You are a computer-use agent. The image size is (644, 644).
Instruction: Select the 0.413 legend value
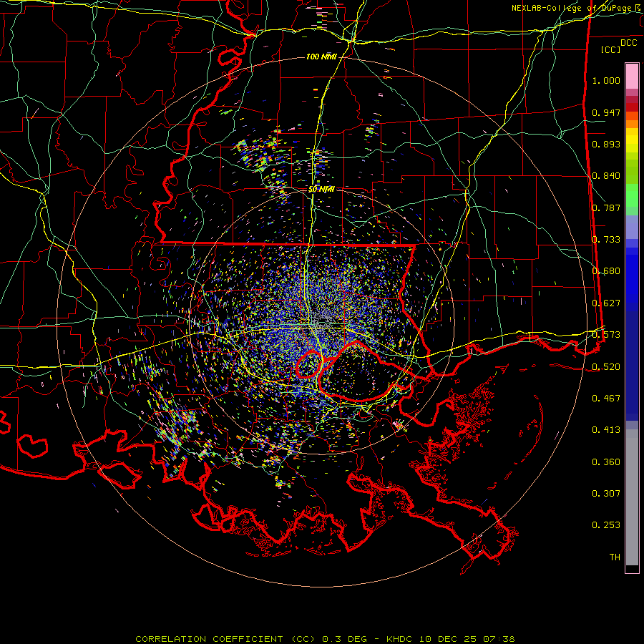(606, 430)
